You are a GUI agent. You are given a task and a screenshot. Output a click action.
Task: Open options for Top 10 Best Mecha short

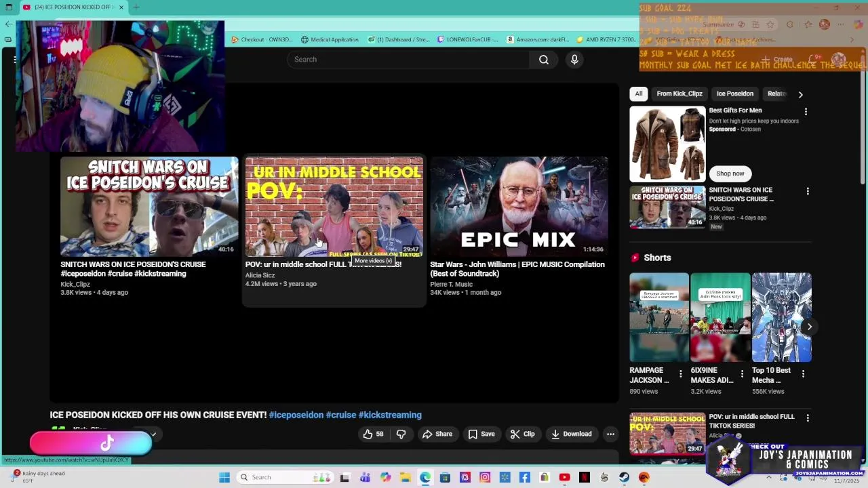pos(803,373)
